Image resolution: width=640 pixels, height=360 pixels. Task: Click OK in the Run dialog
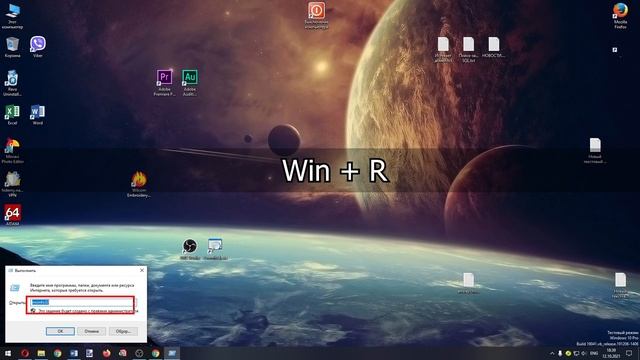coord(60,331)
